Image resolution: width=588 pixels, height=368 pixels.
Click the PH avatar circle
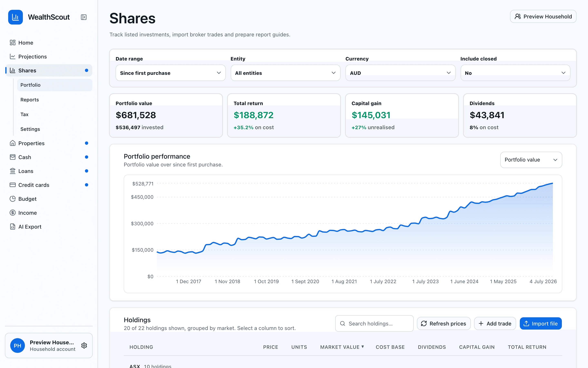click(18, 345)
